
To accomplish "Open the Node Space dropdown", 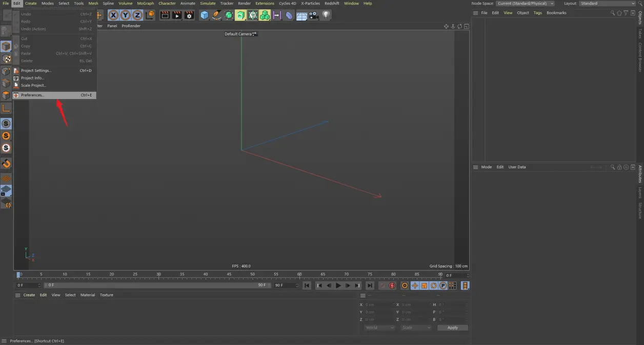I will [526, 3].
